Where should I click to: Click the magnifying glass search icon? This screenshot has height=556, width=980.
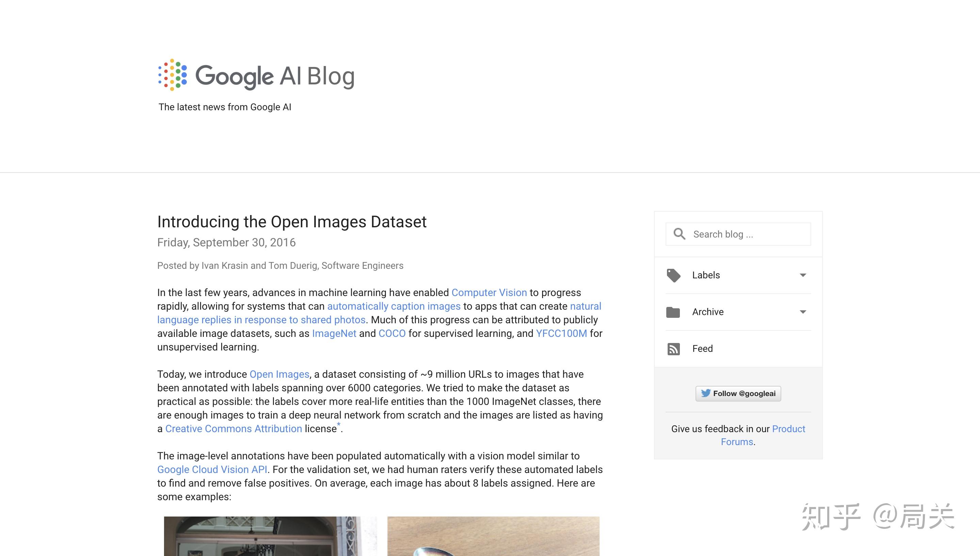pos(679,234)
